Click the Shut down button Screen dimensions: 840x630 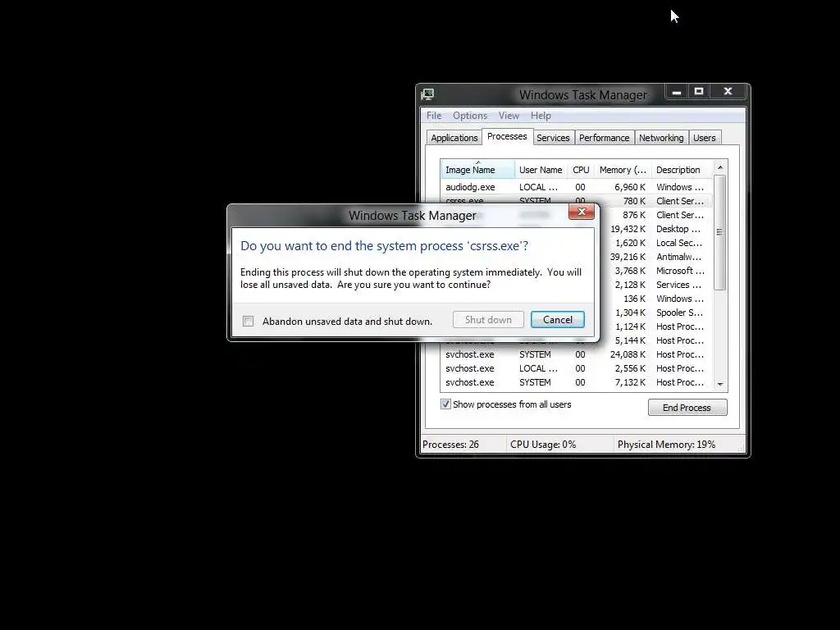(x=488, y=320)
